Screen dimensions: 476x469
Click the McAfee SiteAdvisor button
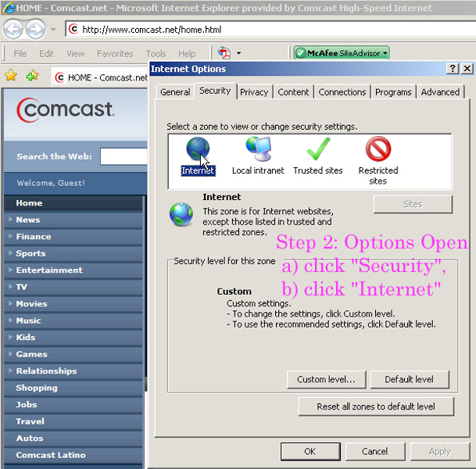pos(342,53)
